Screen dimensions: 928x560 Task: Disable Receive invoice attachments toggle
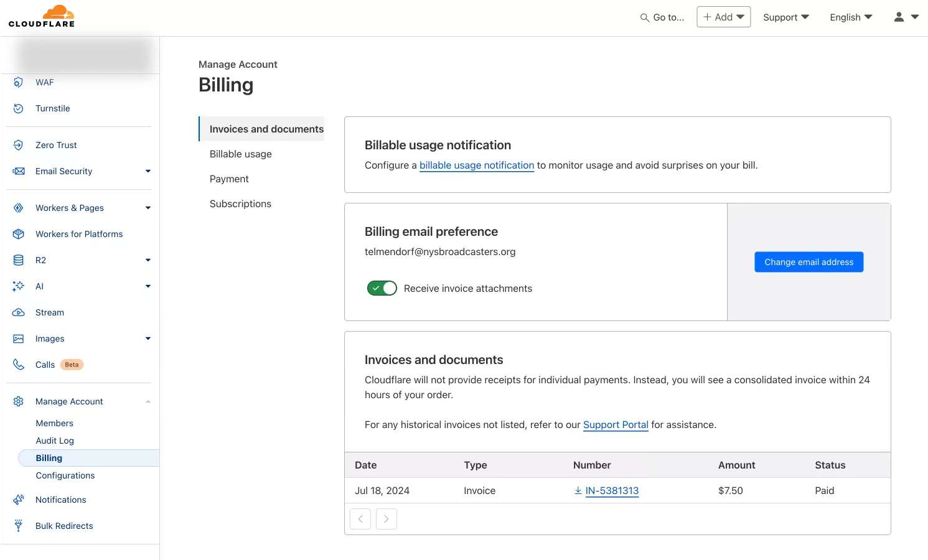click(382, 288)
